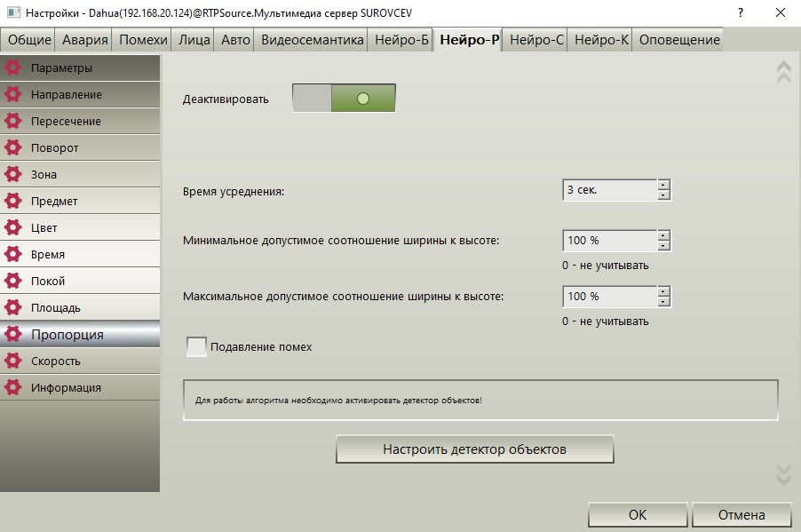The image size is (801, 532).
Task: Cancel with the Отмена button
Action: click(742, 514)
